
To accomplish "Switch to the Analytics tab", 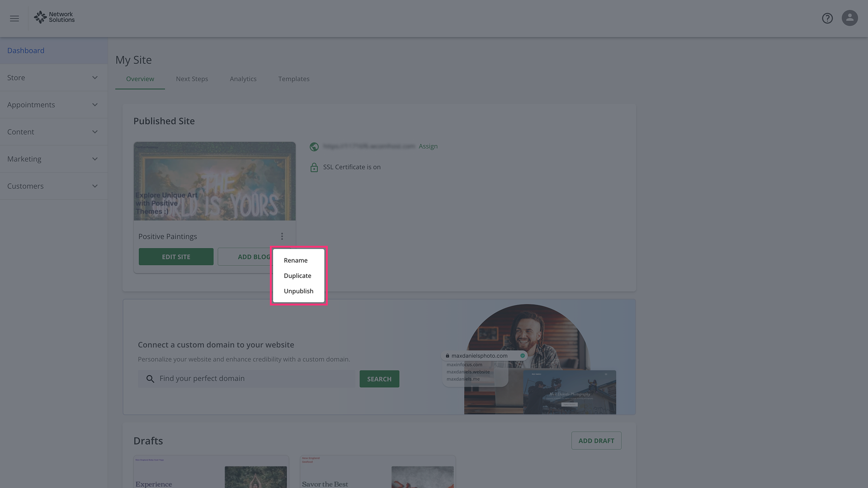I will 243,79.
